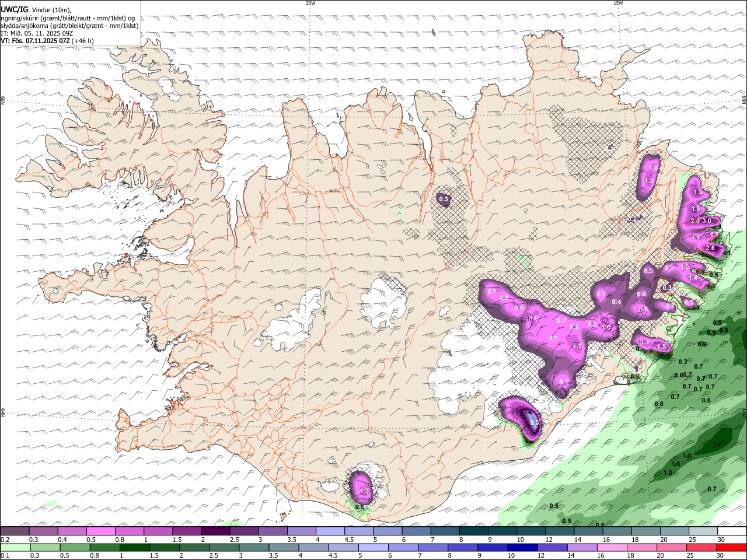Click the UWC/IG title text
This screenshot has height=560, width=747.
point(14,10)
